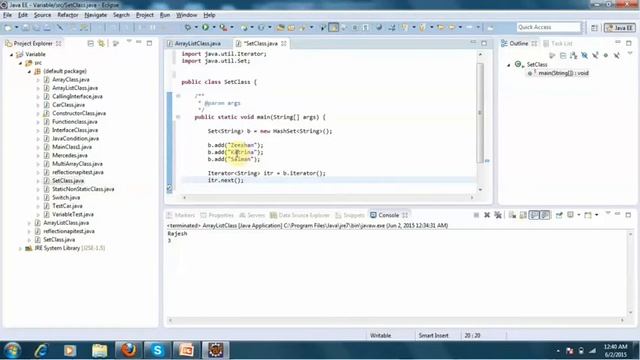Click the editor vertical scrollbar thumb
Image resolution: width=640 pixels, height=360 pixels.
pyautogui.click(x=480, y=112)
